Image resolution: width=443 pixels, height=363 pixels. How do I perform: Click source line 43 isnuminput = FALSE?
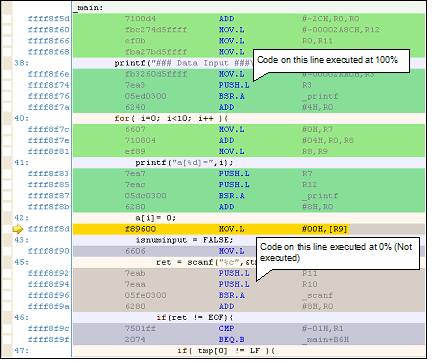184,240
